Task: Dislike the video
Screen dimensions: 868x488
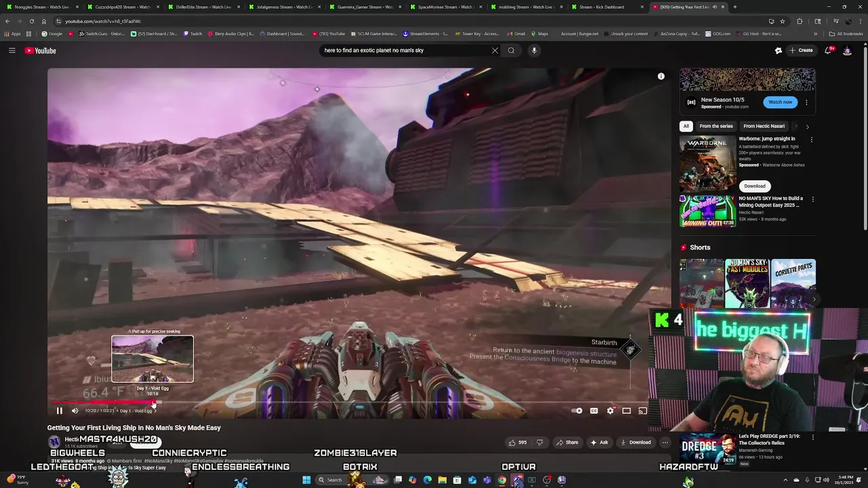Action: 540,443
